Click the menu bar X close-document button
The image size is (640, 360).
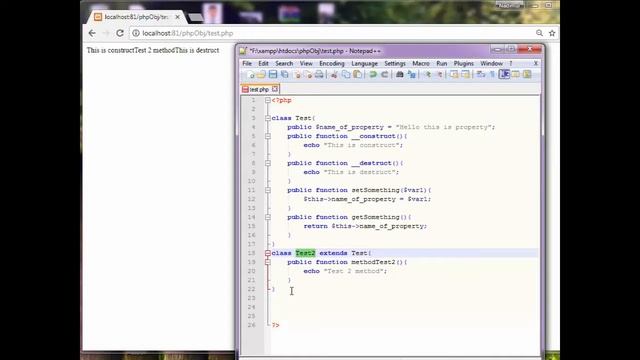tap(536, 63)
